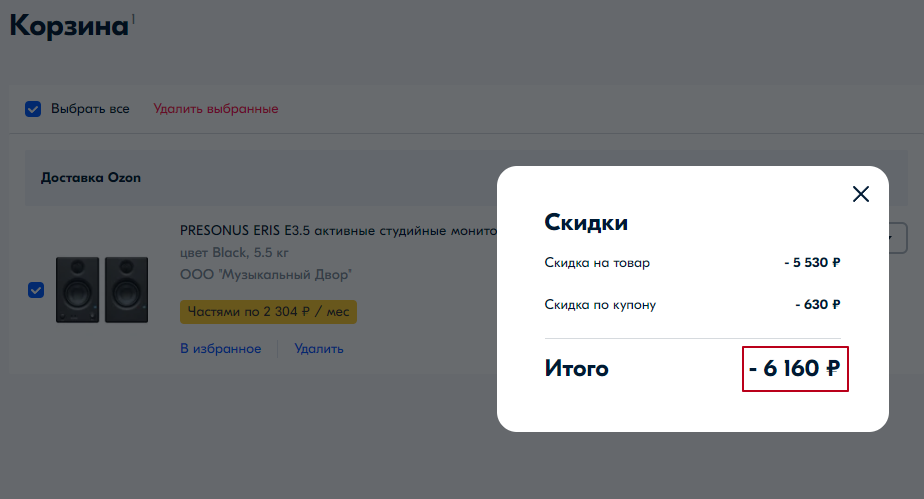The height and width of the screenshot is (499, 924).
Task: Open the quantity dropdown beside the product
Action: 897,238
